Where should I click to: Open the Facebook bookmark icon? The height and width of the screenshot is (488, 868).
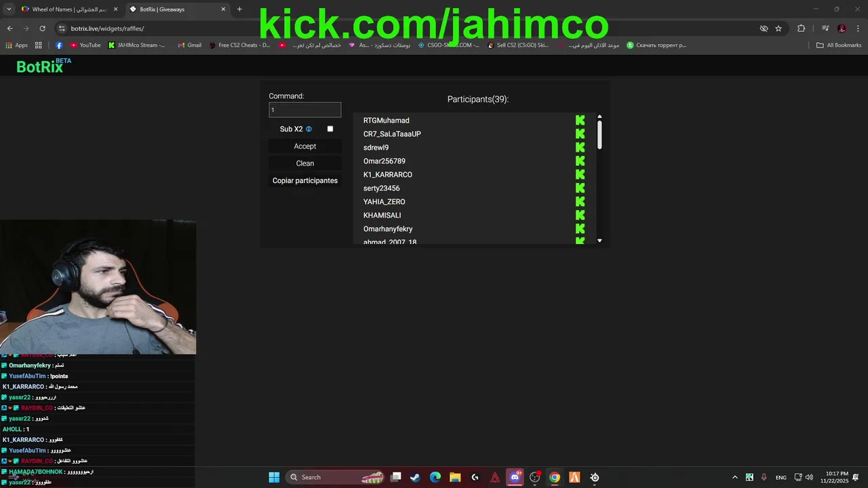pyautogui.click(x=59, y=45)
